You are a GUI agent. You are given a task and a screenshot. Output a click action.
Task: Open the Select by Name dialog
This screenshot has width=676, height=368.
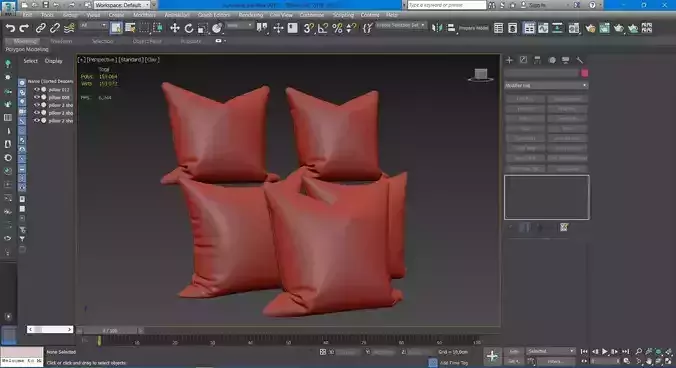[130, 28]
